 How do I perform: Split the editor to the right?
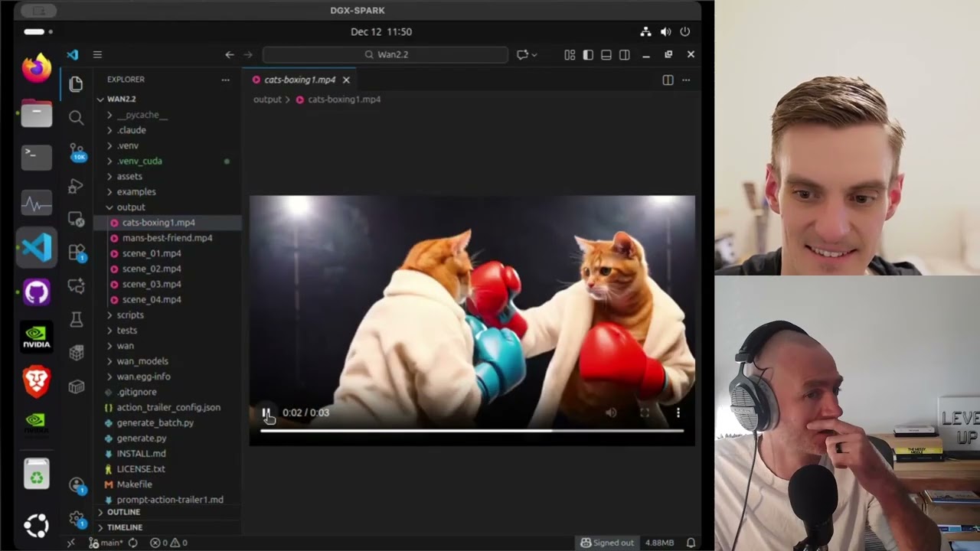click(668, 80)
